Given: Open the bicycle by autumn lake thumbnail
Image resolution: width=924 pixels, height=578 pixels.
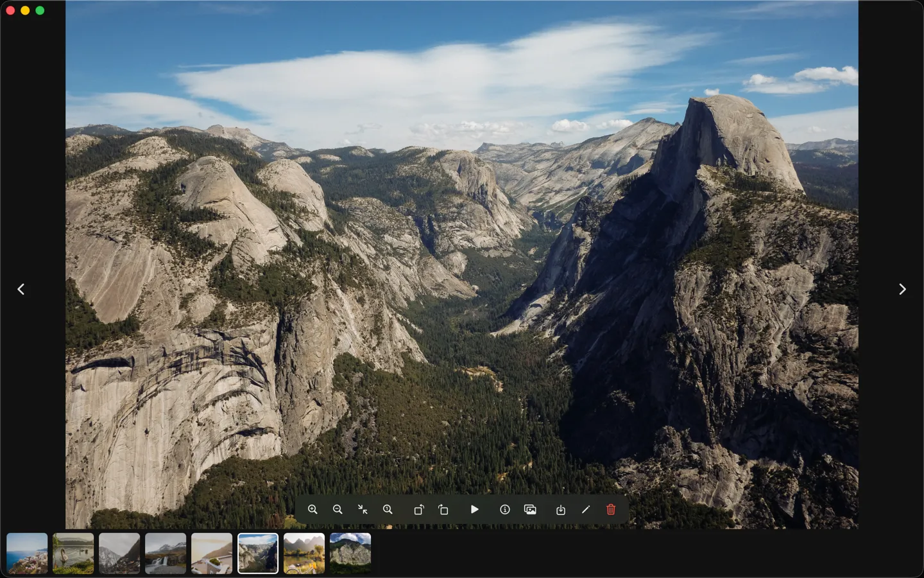Looking at the screenshot, I should [304, 553].
